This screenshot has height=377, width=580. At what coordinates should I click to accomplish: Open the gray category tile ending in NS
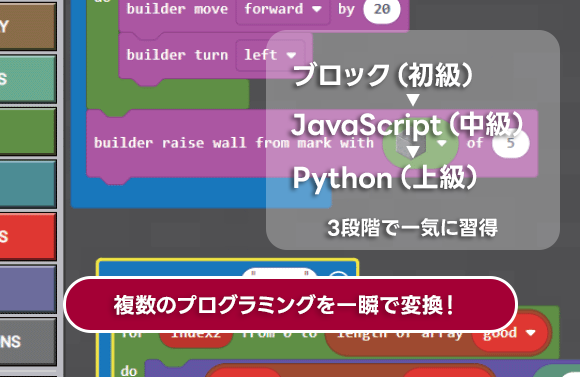(27, 341)
